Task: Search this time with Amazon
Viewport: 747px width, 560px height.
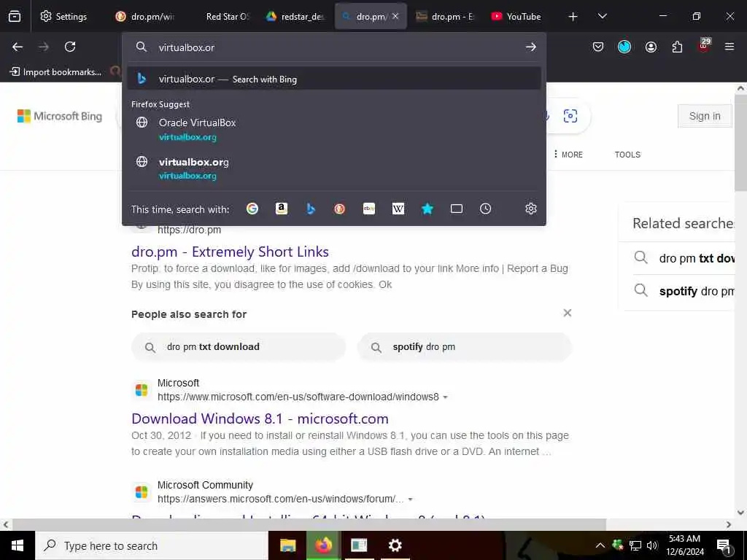Action: pyautogui.click(x=281, y=209)
